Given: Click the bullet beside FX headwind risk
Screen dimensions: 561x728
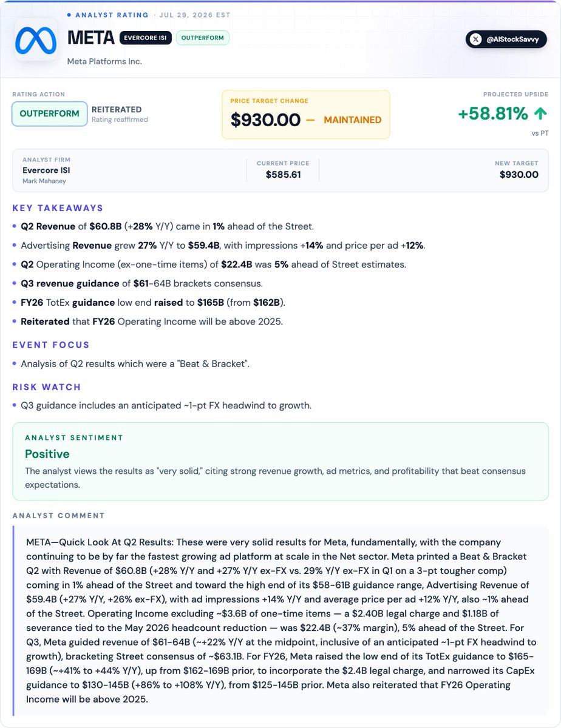Looking at the screenshot, I should (14, 405).
